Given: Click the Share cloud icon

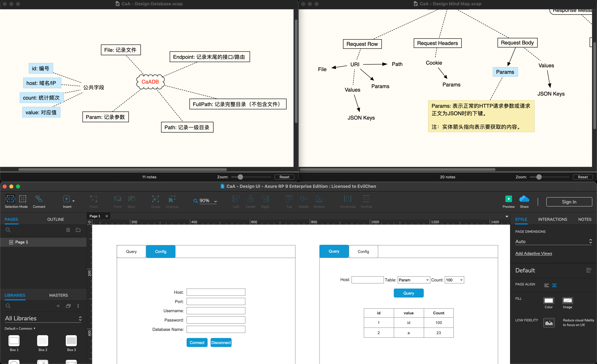Looking at the screenshot, I should pos(524,199).
